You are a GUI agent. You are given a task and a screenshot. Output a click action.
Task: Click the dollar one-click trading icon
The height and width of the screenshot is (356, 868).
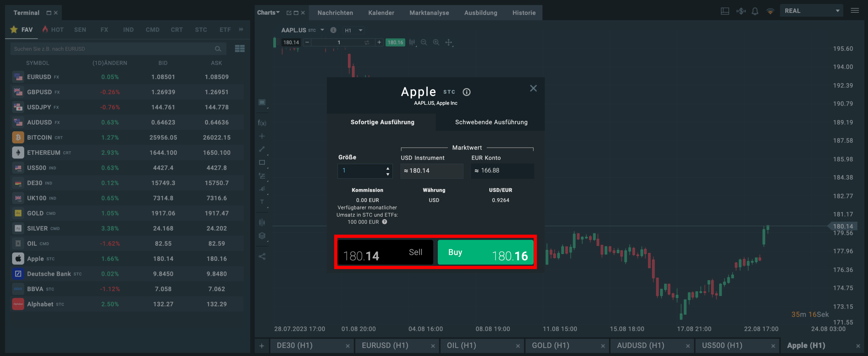click(741, 11)
